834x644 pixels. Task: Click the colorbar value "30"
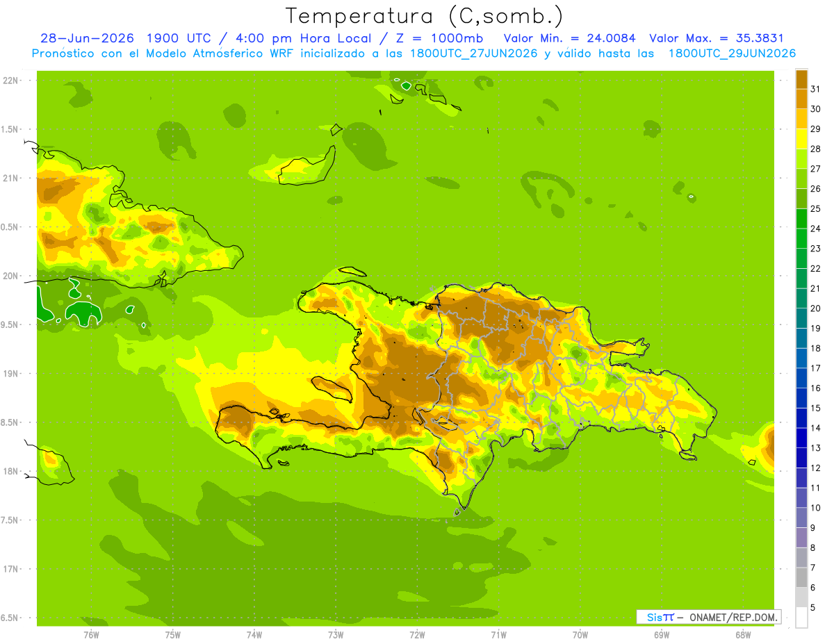[x=816, y=109]
